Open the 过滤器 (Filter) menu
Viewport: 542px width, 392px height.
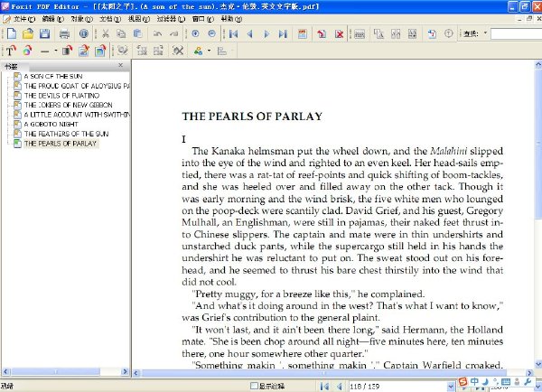[171, 19]
